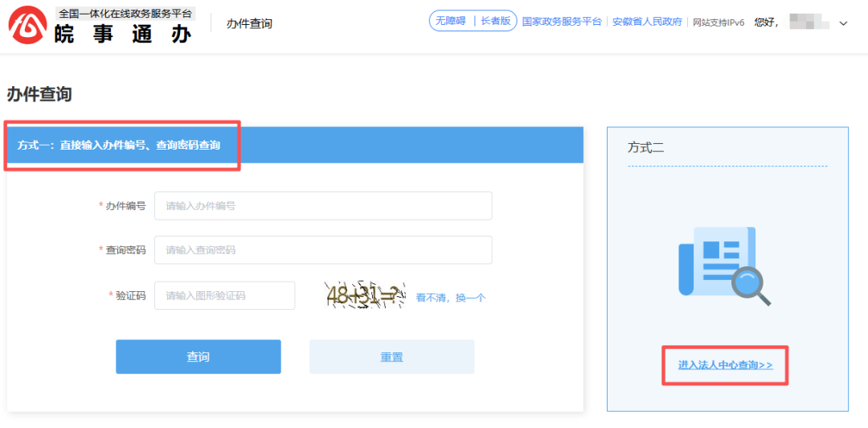Expand the user account dropdown arrow
This screenshot has height=428, width=868.
[x=843, y=23]
